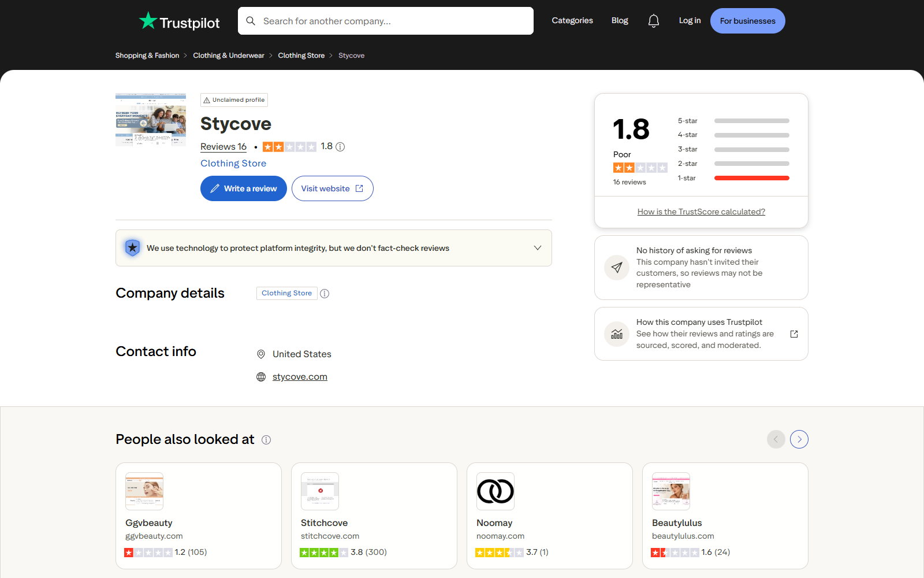Viewport: 924px width, 578px height.
Task: Click the info icon beside Clothing Store tag
Action: [325, 294]
